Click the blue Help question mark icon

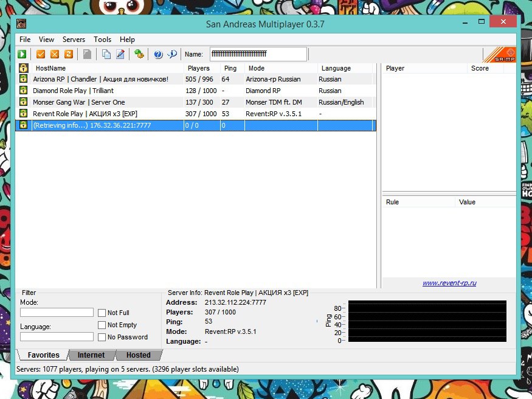158,54
